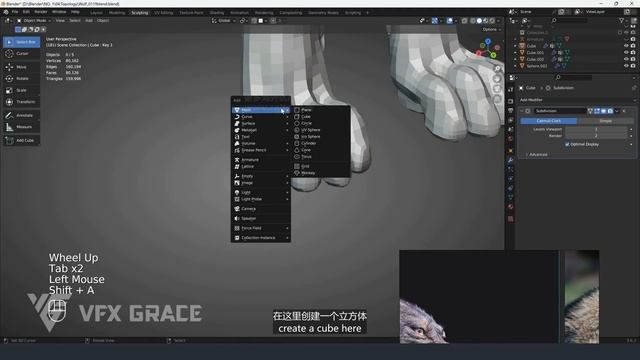Open the Volume submenu in Add menu
Viewport: 640px width, 360px height.
(261, 143)
